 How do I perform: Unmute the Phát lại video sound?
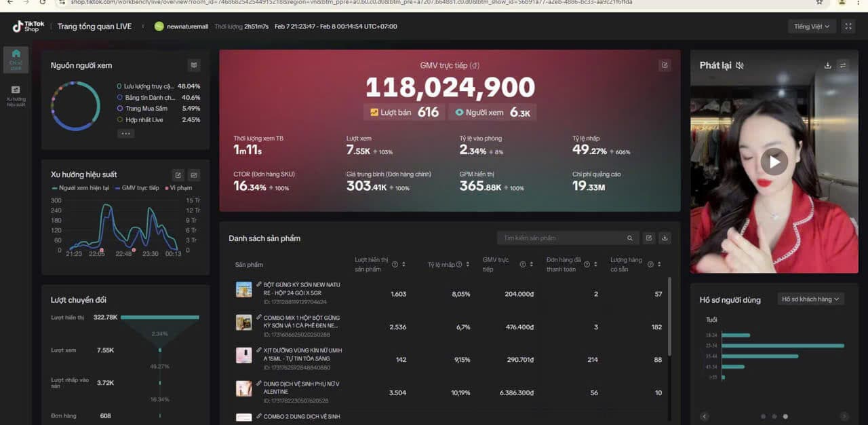click(x=740, y=66)
